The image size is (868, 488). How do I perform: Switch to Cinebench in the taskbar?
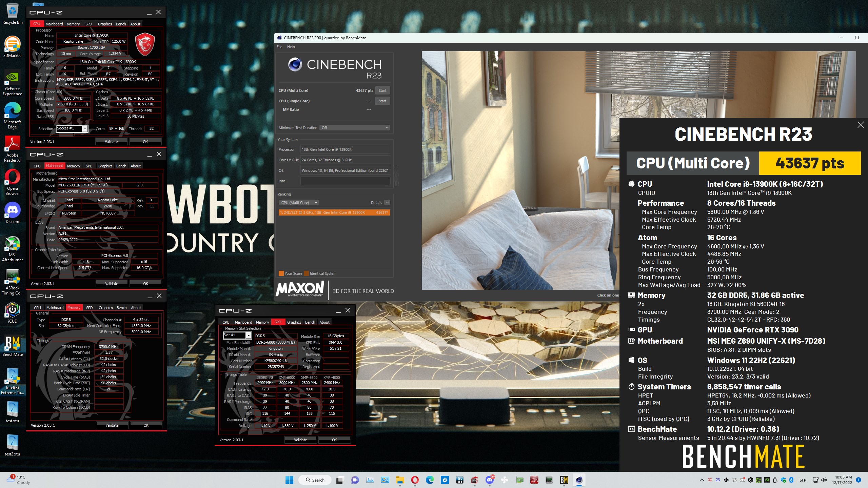point(579,480)
